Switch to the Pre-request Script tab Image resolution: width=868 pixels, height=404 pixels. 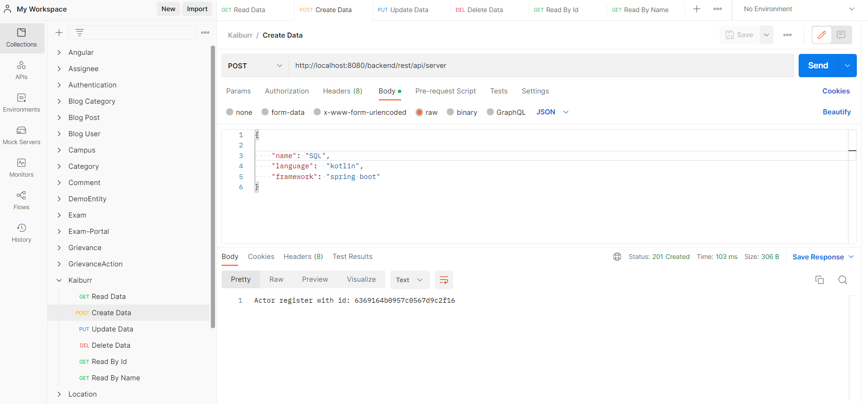(445, 91)
